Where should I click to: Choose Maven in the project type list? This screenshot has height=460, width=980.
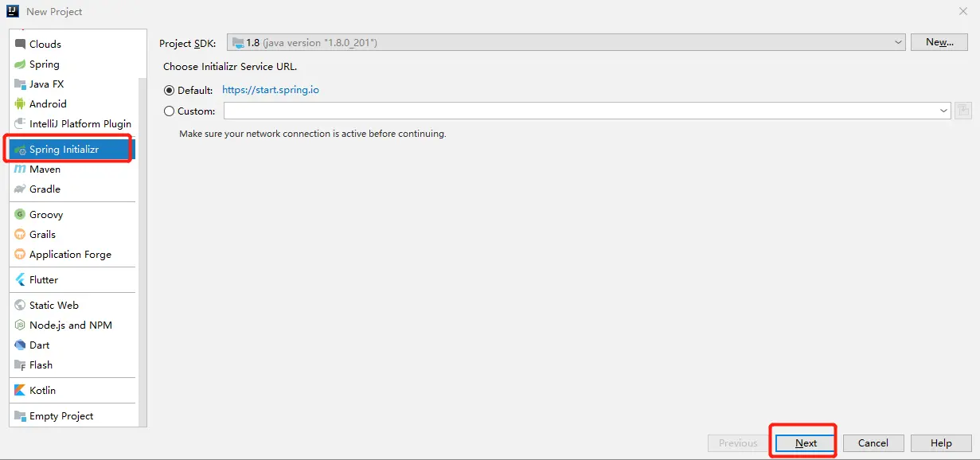pos(72,169)
